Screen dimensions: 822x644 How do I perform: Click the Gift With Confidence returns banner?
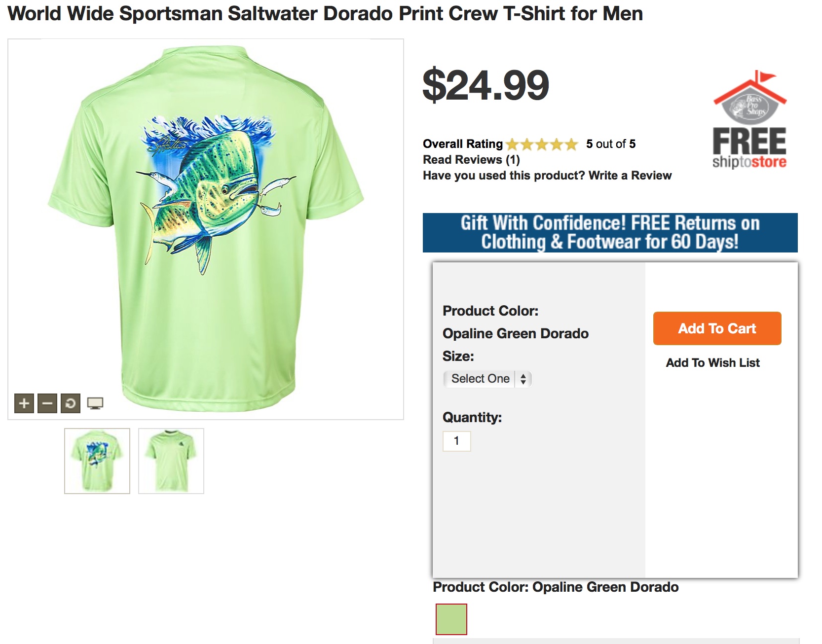coord(610,233)
